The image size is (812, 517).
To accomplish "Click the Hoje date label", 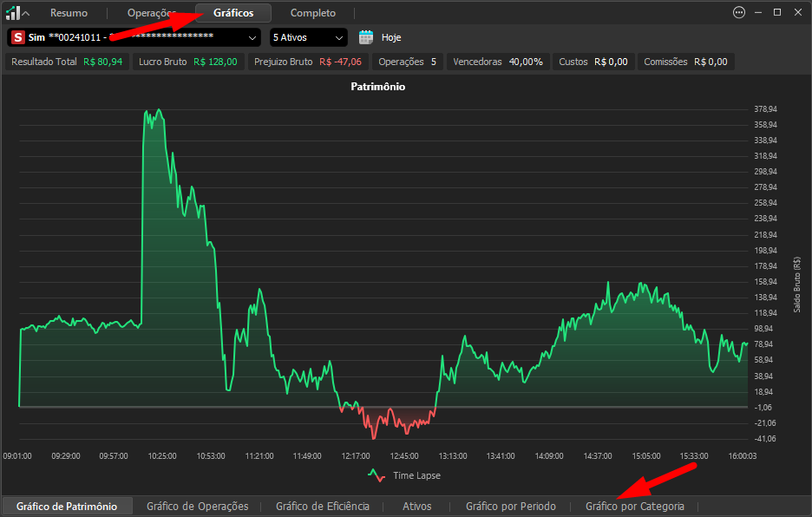I will click(x=391, y=37).
